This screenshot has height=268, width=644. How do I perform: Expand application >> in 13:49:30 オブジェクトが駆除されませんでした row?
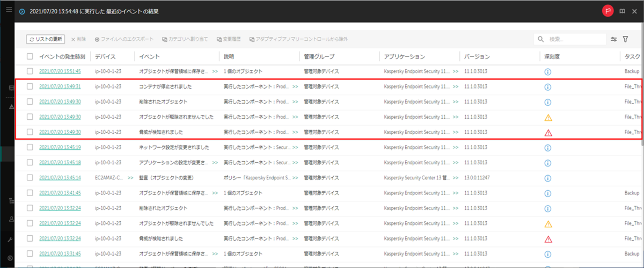click(x=456, y=117)
